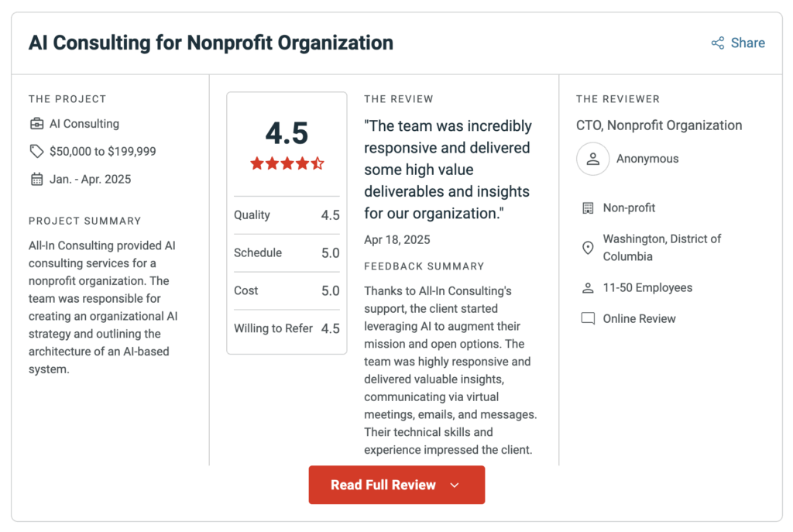Click the Share icon

(x=718, y=43)
